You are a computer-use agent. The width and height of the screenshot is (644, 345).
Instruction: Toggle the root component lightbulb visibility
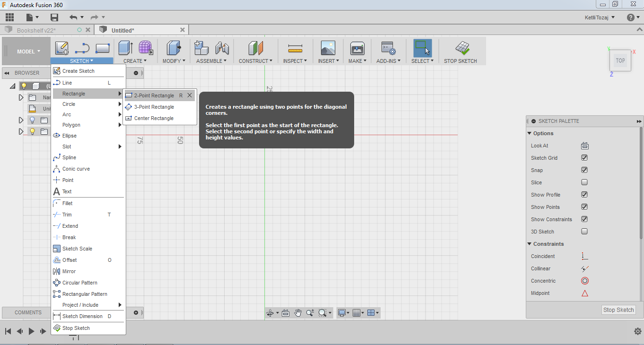(24, 86)
